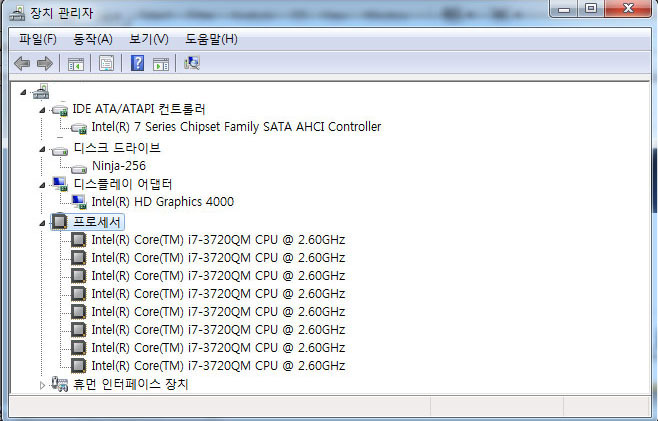Select the 휴먼 인터페이스 장치 label
The image size is (658, 421).
pos(131,384)
